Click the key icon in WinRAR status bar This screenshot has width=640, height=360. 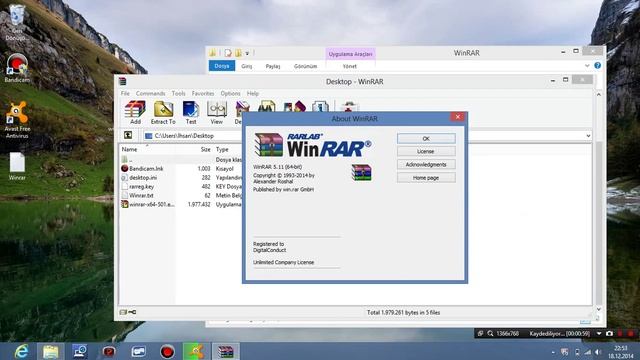(x=132, y=312)
